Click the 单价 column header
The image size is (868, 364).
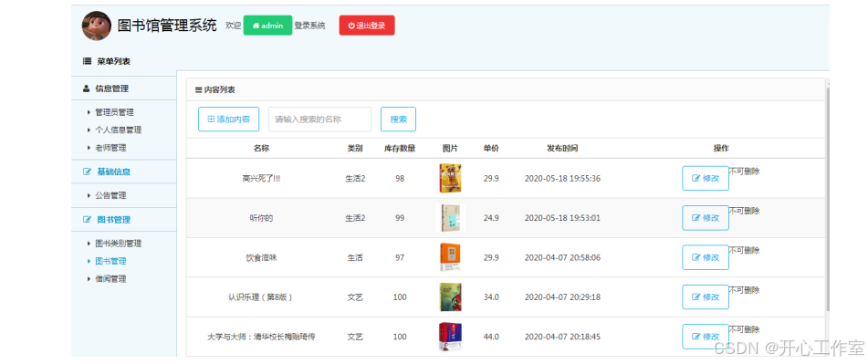coord(491,149)
